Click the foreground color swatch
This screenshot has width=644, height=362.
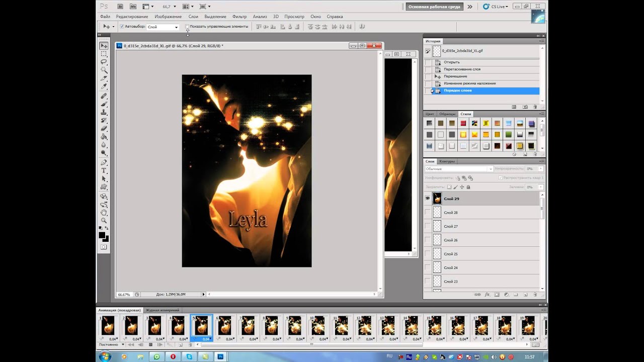[102, 235]
